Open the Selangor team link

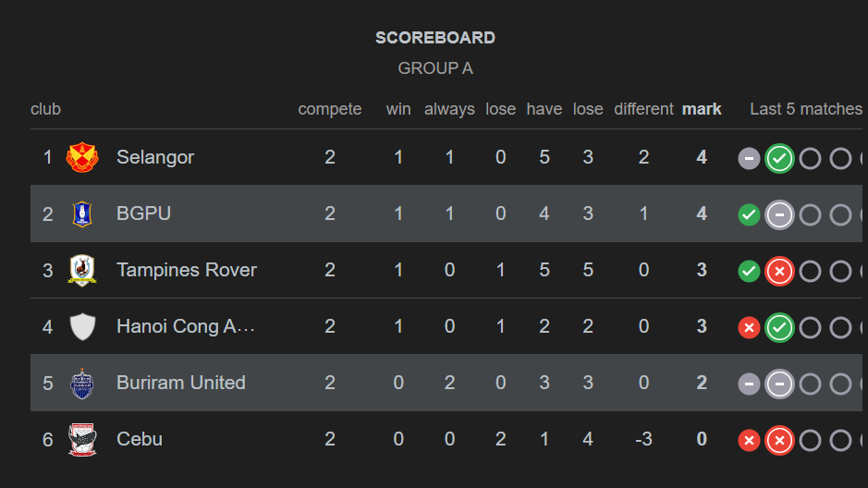click(x=155, y=157)
